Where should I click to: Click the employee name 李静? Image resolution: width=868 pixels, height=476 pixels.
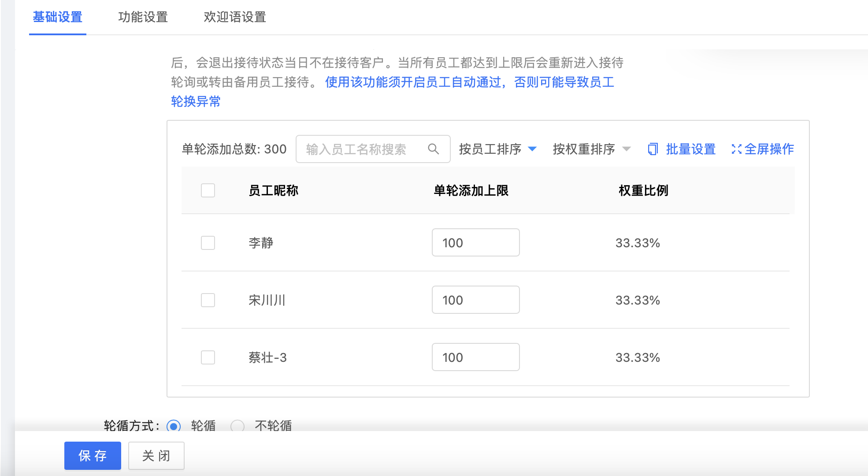[x=261, y=243]
